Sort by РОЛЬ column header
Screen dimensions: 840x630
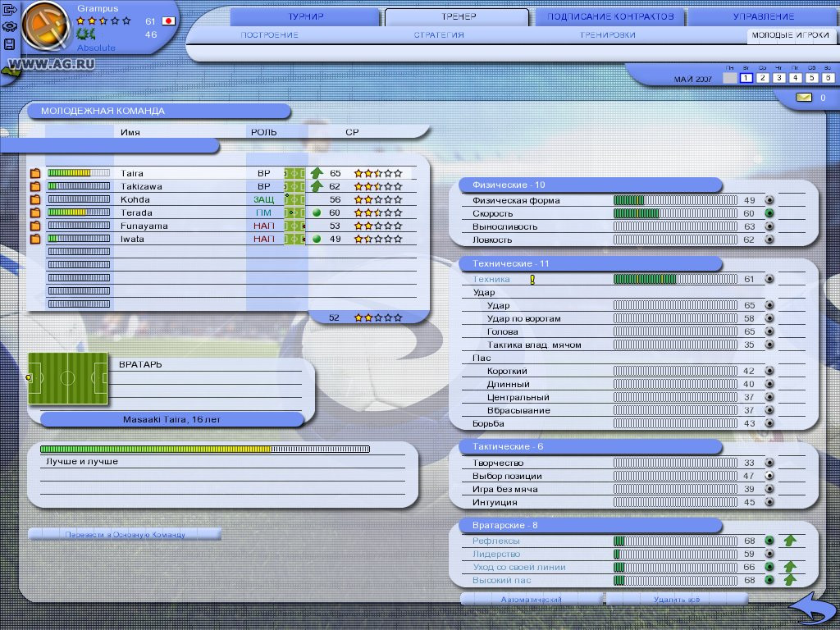[263, 132]
